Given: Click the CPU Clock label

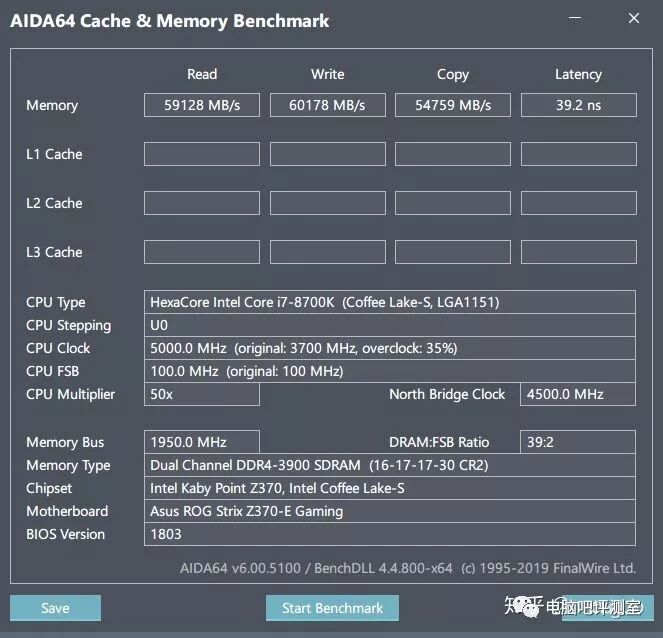Looking at the screenshot, I should (x=58, y=348).
